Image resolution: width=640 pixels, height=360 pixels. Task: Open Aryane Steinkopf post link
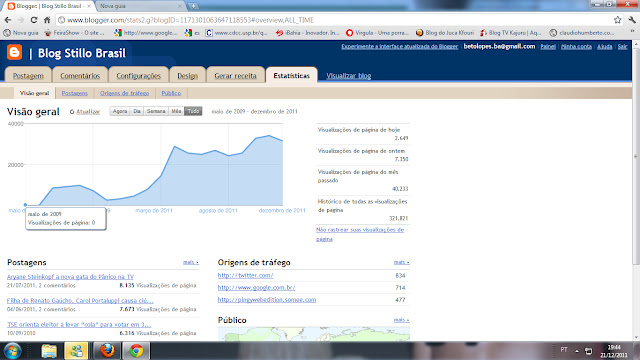(x=70, y=276)
